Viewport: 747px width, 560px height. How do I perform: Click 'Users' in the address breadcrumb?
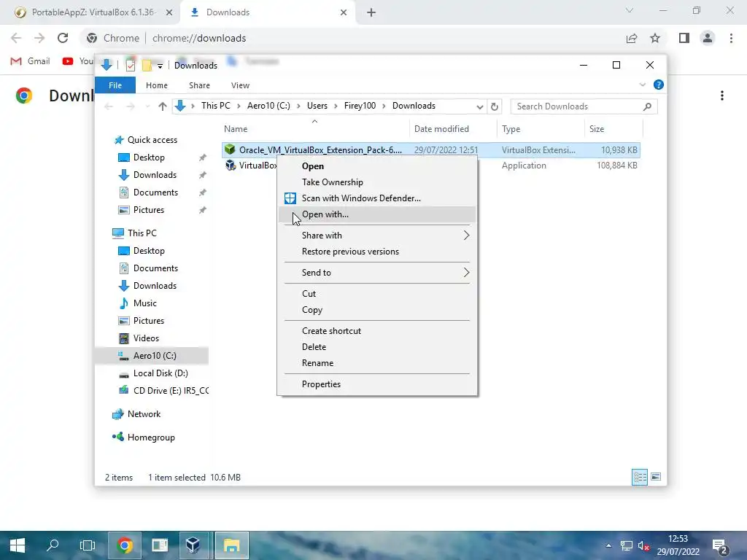point(317,106)
